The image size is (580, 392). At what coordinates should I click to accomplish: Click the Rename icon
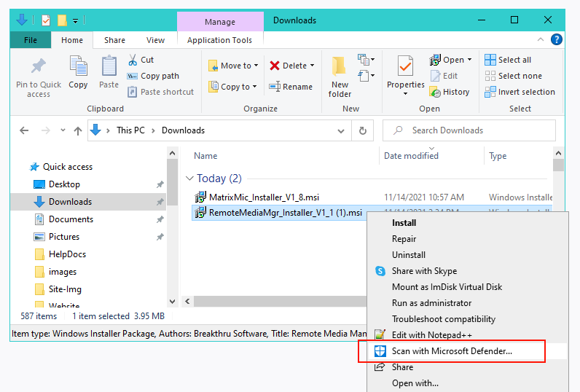point(275,87)
